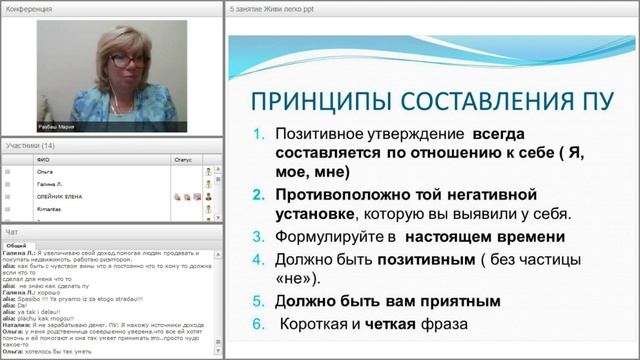Click the presentation title '5 занятие Живи легко ppt'
The image size is (640, 360).
(271, 9)
